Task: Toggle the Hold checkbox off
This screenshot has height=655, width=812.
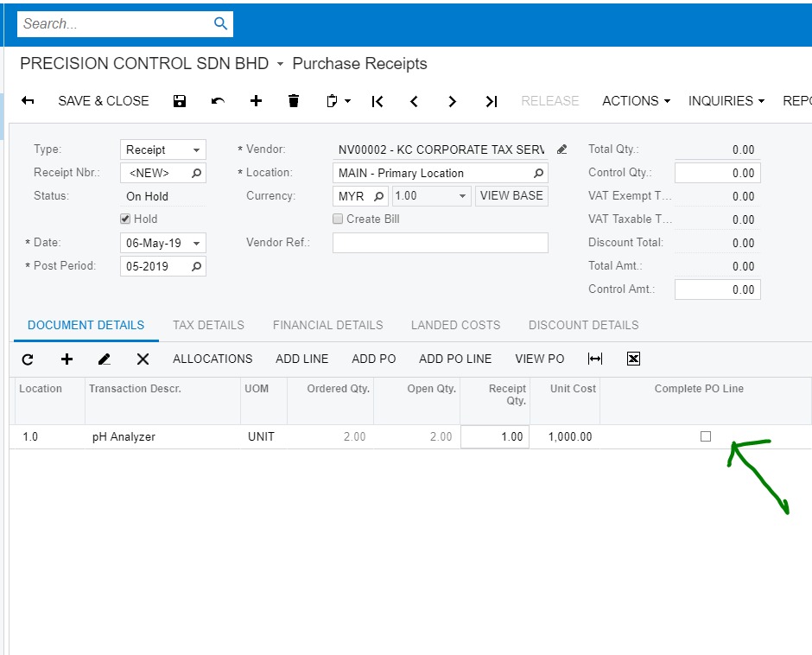Action: [x=124, y=219]
